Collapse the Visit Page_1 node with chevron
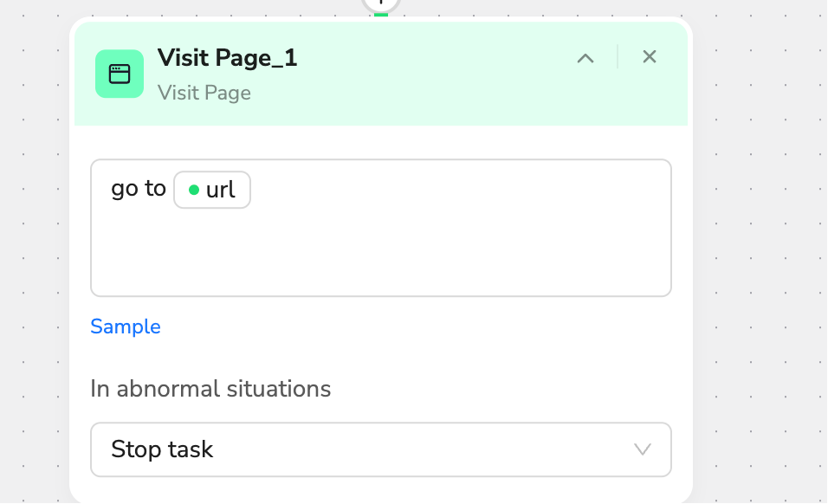828x504 pixels. [585, 58]
